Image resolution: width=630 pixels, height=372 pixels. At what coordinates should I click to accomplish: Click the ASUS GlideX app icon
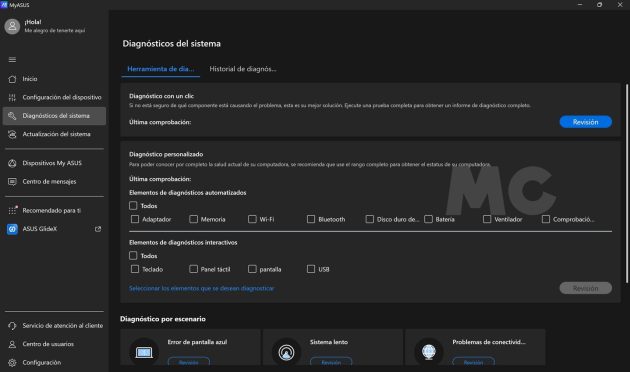[x=12, y=229]
